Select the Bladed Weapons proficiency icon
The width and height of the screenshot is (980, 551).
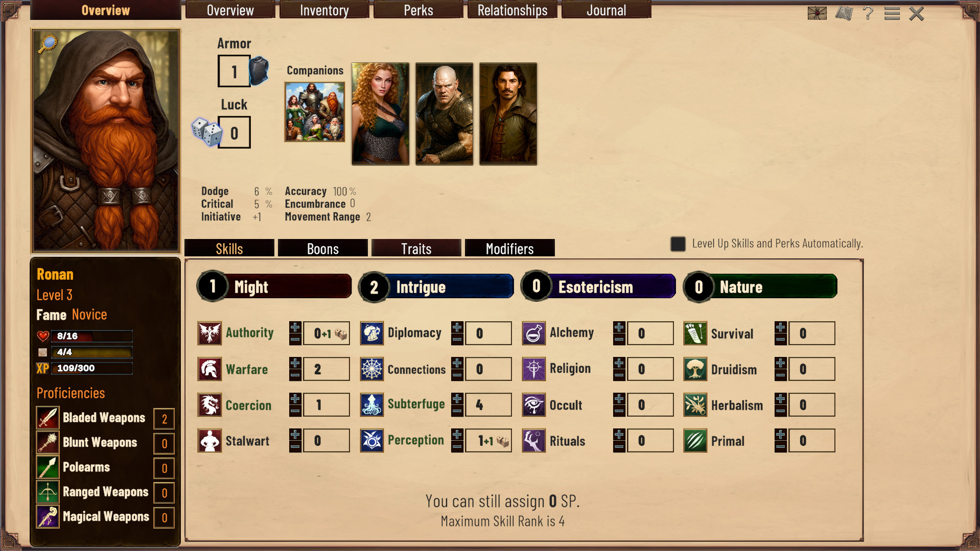pyautogui.click(x=48, y=418)
